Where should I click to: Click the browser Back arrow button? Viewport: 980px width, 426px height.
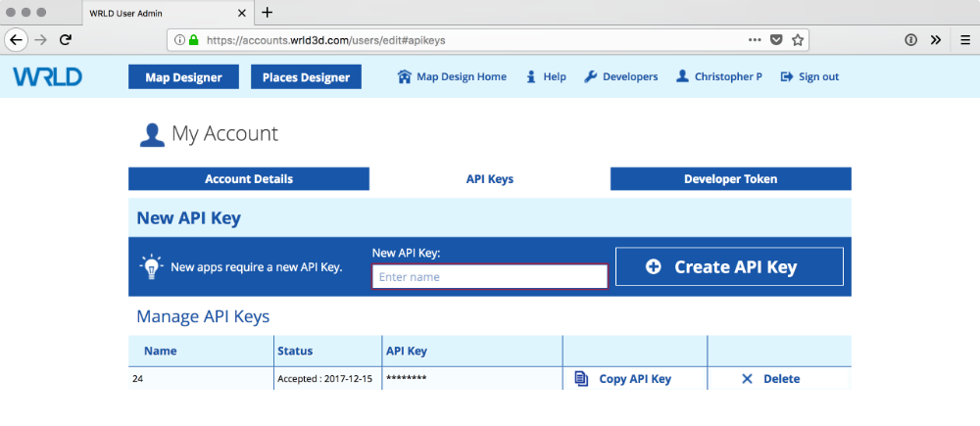point(17,39)
